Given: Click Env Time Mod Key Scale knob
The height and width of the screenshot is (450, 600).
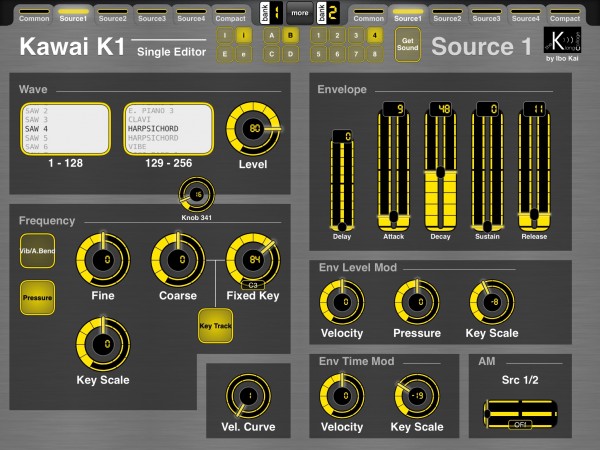Looking at the screenshot, I should 417,396.
